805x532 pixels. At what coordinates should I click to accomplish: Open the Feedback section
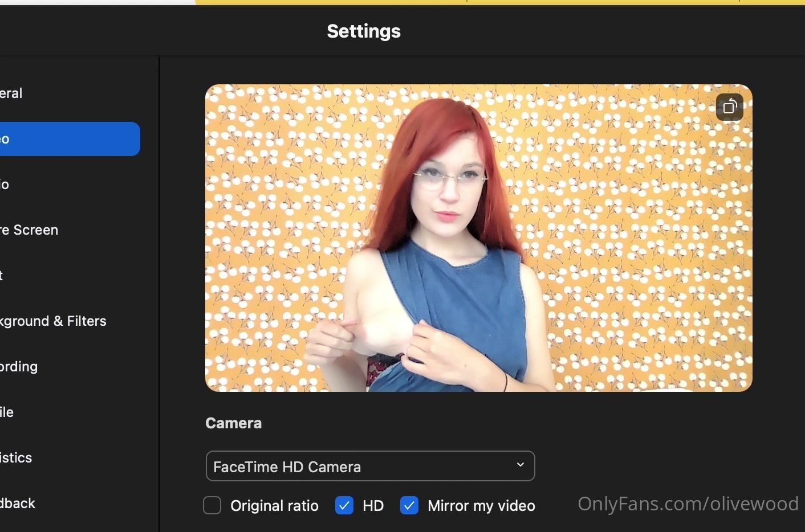[x=18, y=504]
